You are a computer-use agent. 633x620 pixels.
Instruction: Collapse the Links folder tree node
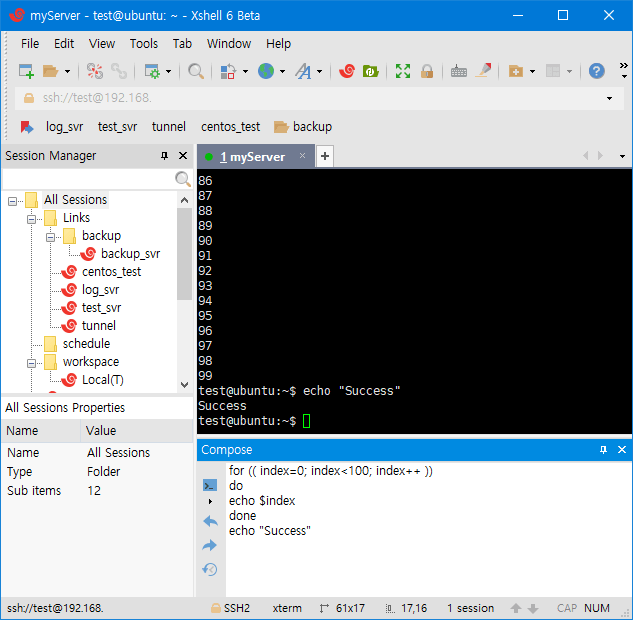coord(32,218)
